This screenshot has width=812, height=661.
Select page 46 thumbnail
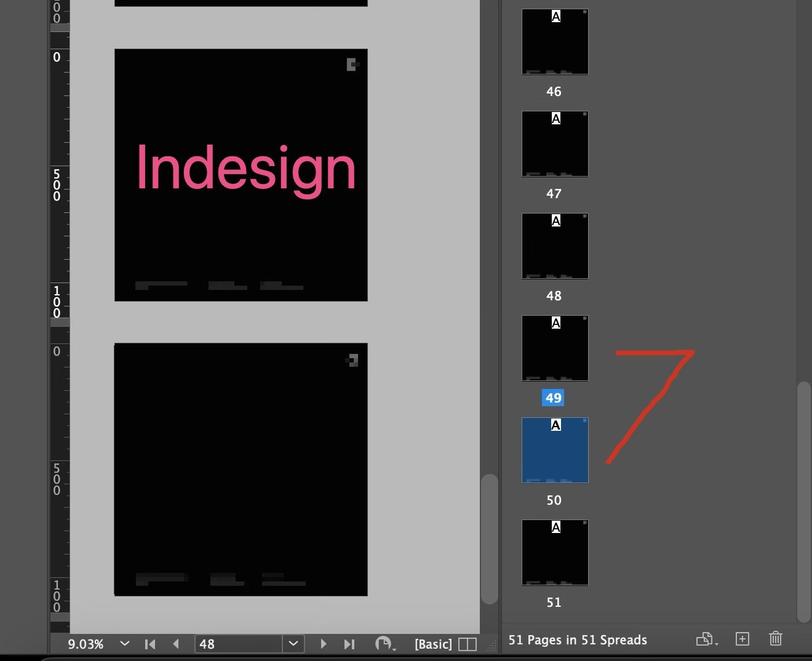555,42
